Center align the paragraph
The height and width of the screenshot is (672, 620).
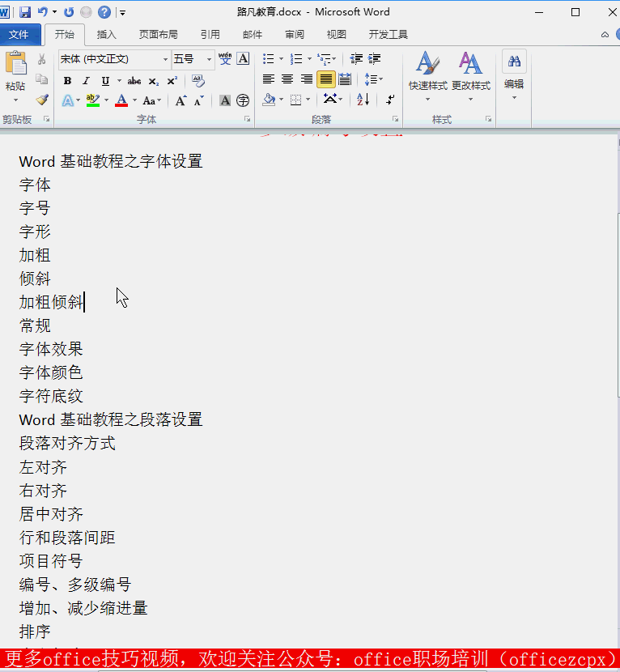pos(287,79)
